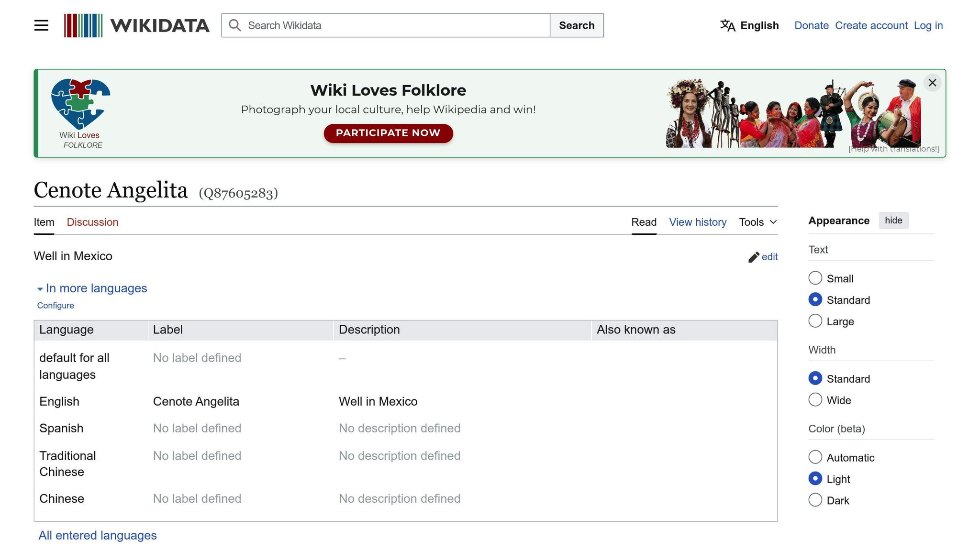Close the Wiki Loves Folklore banner
This screenshot has width=980, height=551.
point(932,83)
